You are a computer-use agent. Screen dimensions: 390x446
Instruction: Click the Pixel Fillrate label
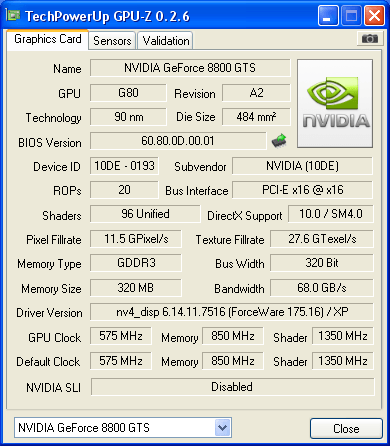coord(54,240)
